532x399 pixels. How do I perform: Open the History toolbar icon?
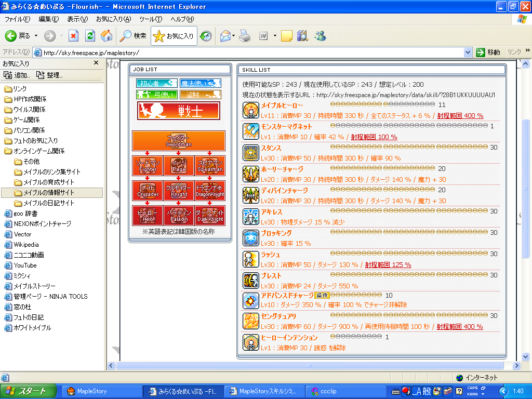(x=206, y=36)
